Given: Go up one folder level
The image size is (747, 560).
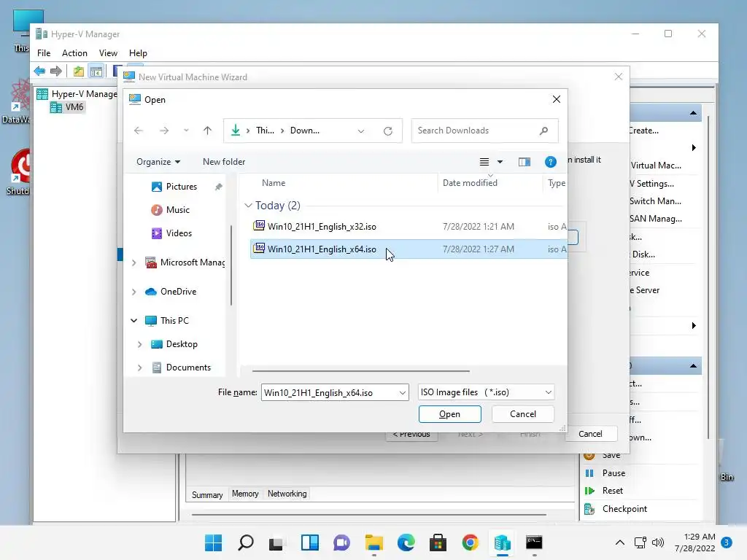Looking at the screenshot, I should click(207, 131).
